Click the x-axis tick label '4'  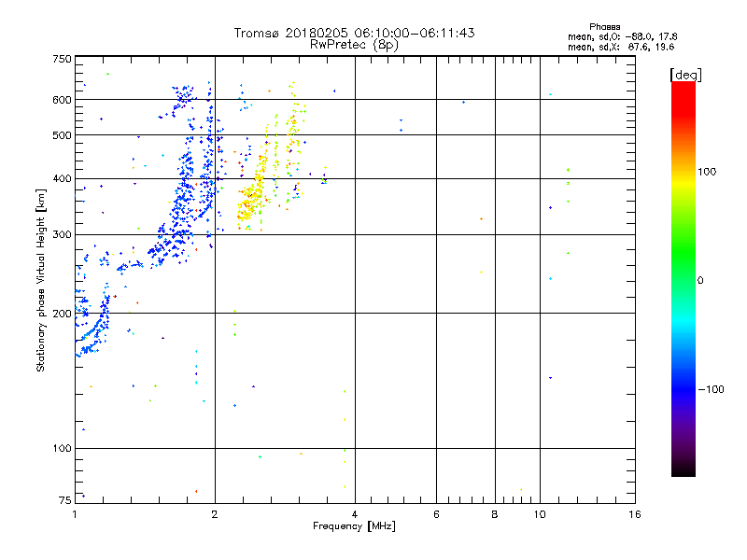355,514
